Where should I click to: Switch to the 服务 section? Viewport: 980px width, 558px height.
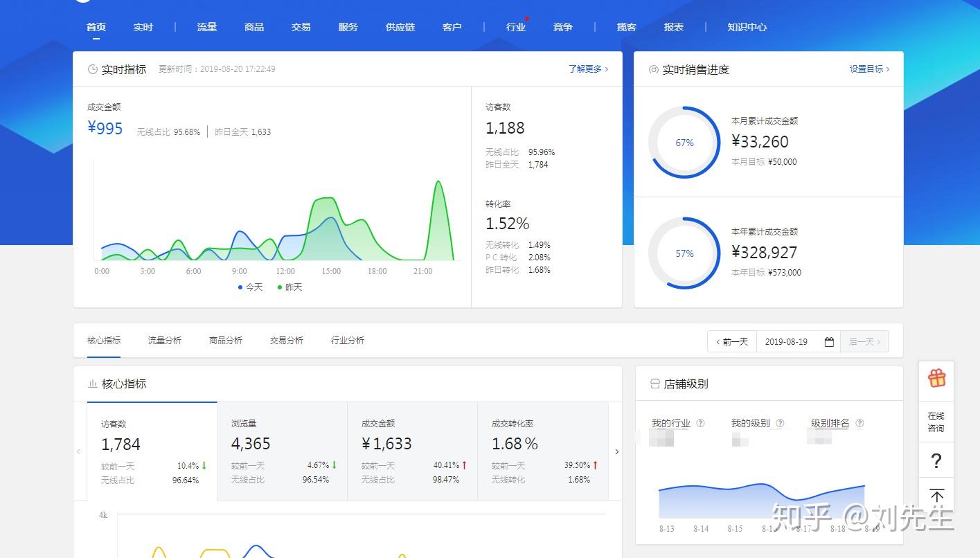(x=348, y=27)
